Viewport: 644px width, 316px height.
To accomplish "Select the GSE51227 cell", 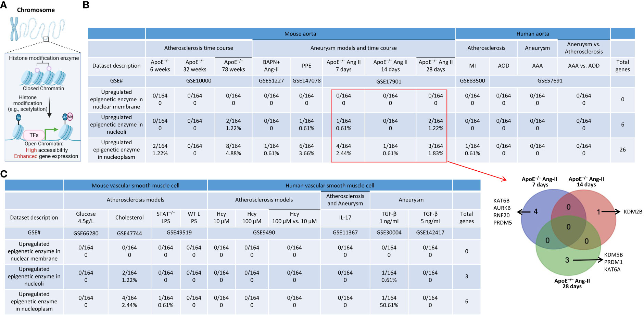I will tap(272, 81).
